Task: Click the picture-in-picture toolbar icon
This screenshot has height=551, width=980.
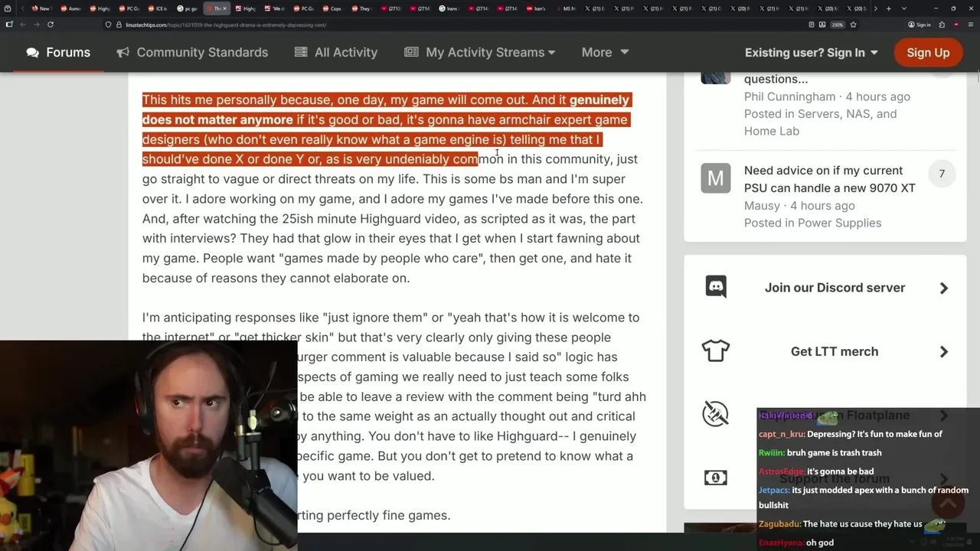Action: tap(822, 24)
